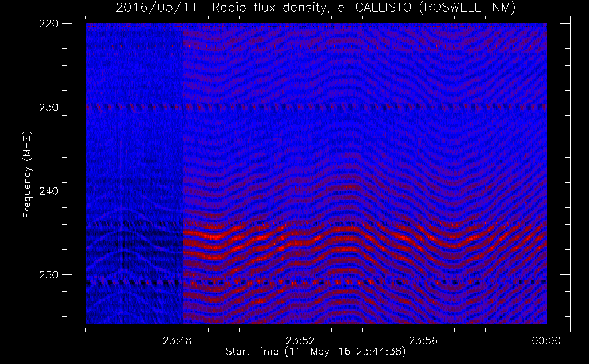Image resolution: width=589 pixels, height=364 pixels.
Task: Click the 23:56 time tick label
Action: tap(423, 341)
